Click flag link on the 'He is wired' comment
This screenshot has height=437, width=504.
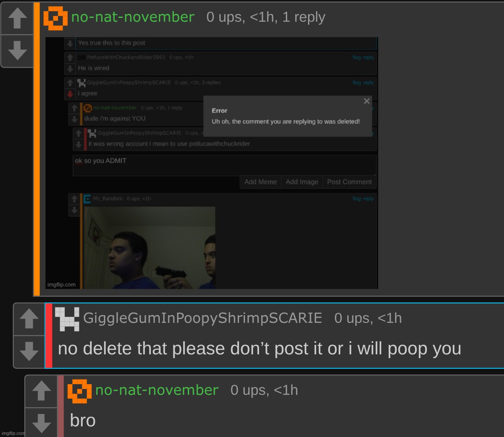point(357,57)
